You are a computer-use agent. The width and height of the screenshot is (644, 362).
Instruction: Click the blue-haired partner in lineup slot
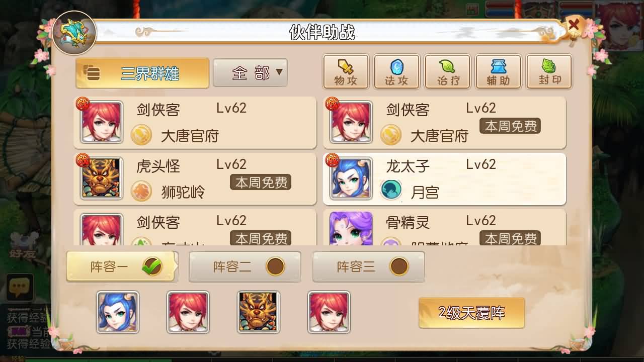118,312
